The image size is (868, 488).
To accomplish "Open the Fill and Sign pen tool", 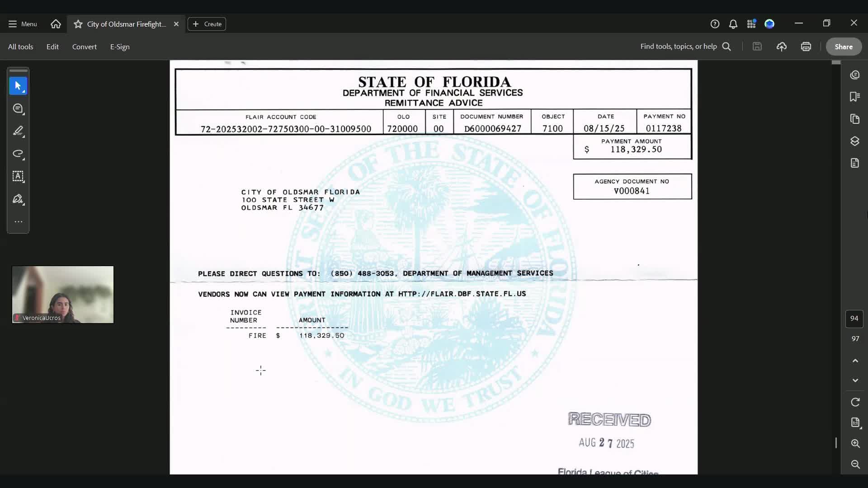I will pyautogui.click(x=18, y=199).
